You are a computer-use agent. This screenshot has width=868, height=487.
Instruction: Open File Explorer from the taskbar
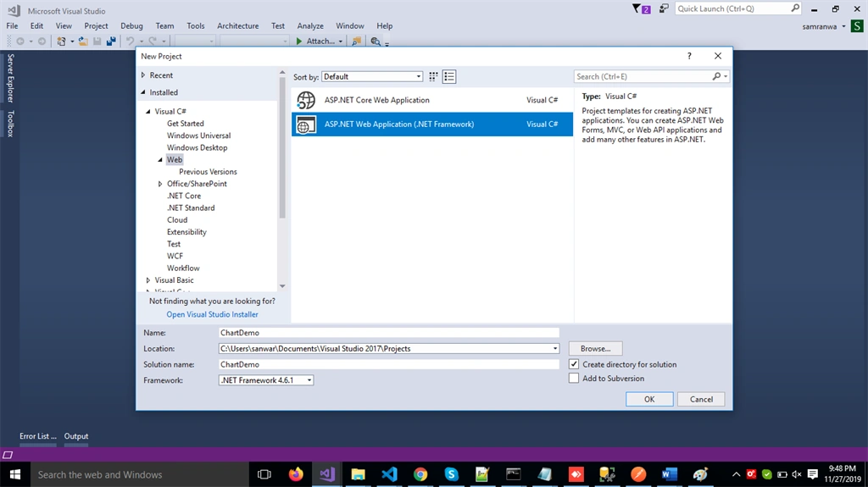point(359,474)
